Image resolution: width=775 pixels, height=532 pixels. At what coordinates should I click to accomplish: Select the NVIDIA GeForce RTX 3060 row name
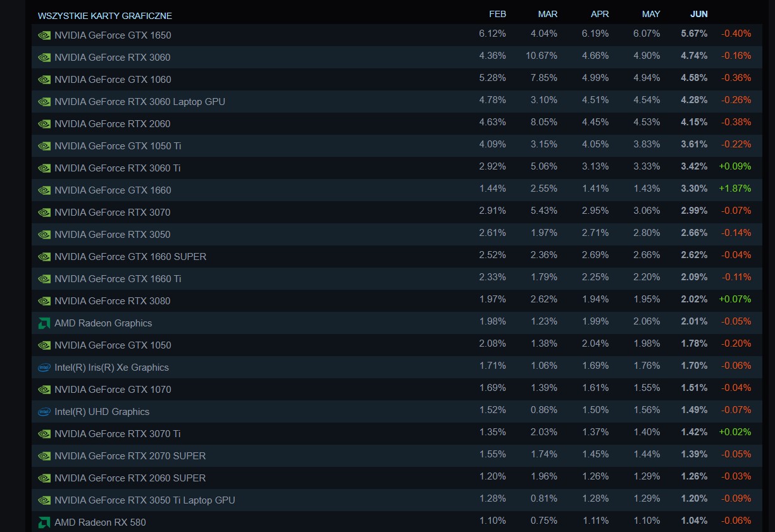click(113, 58)
